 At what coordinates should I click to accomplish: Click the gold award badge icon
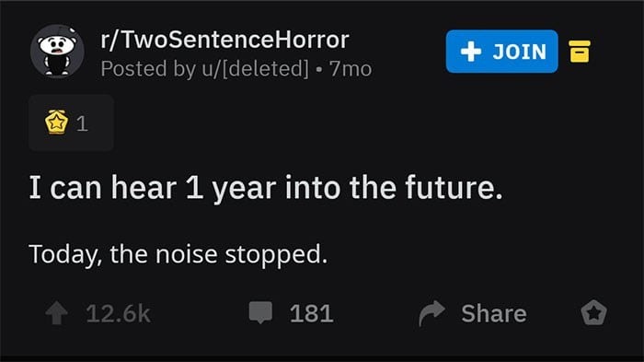click(x=57, y=123)
